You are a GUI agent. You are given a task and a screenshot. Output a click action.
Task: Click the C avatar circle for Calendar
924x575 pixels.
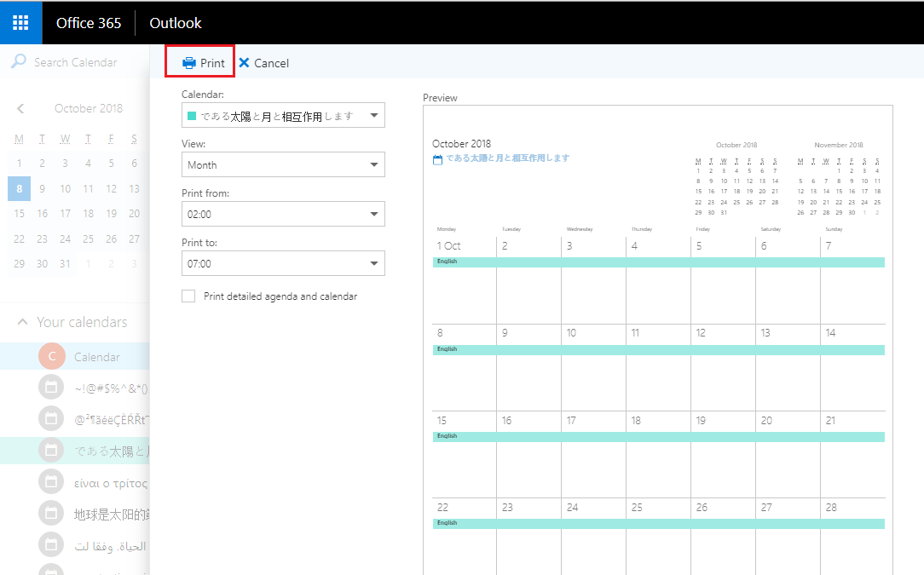[52, 356]
